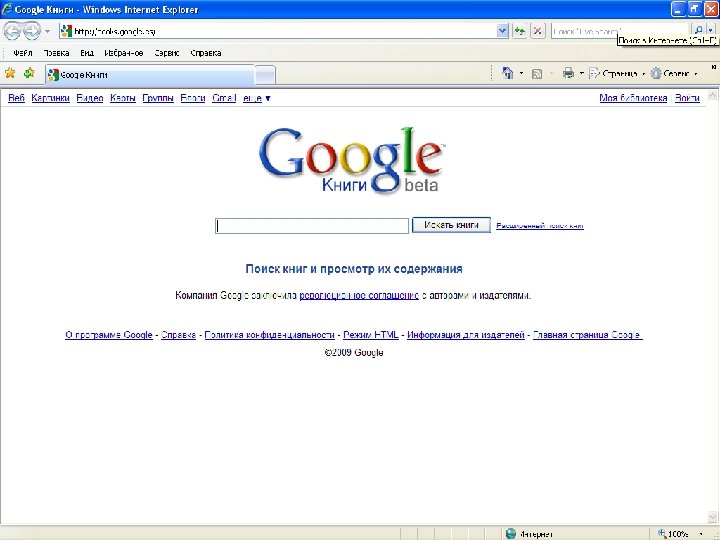The height and width of the screenshot is (540, 720).
Task: Open the Favorites Center star icon
Action: (10, 73)
